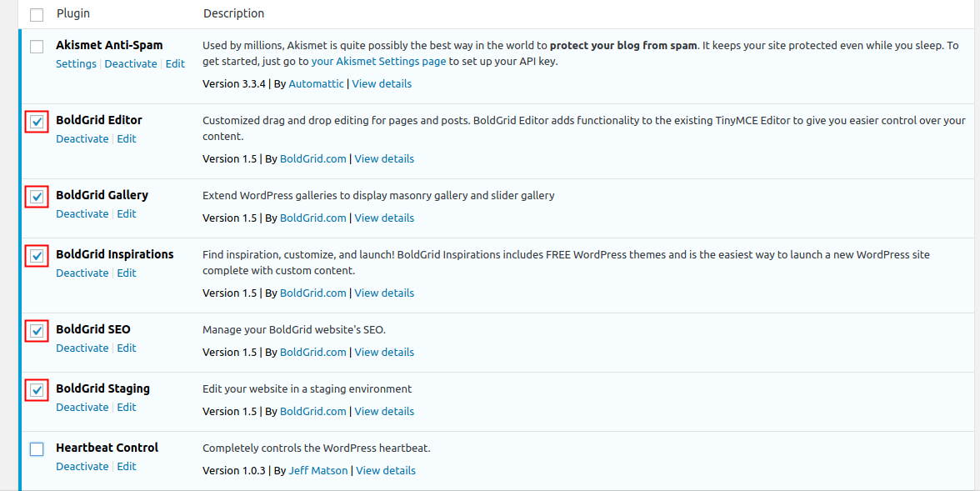Click Edit under BoldGrid Staging
The width and height of the screenshot is (980, 491).
pos(127,408)
